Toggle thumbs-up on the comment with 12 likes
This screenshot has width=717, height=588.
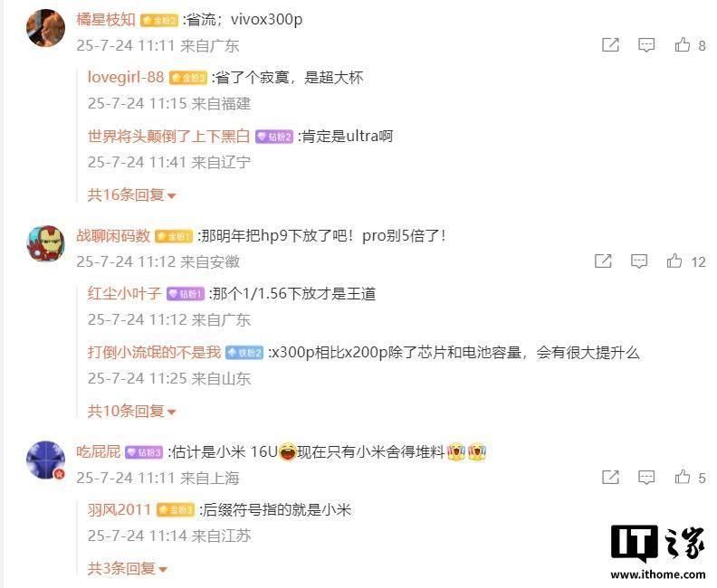[674, 261]
